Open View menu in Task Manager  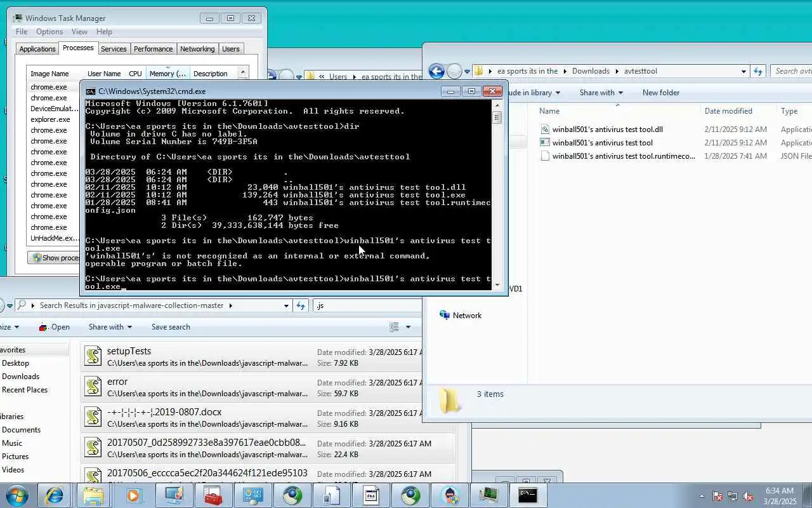[79, 32]
